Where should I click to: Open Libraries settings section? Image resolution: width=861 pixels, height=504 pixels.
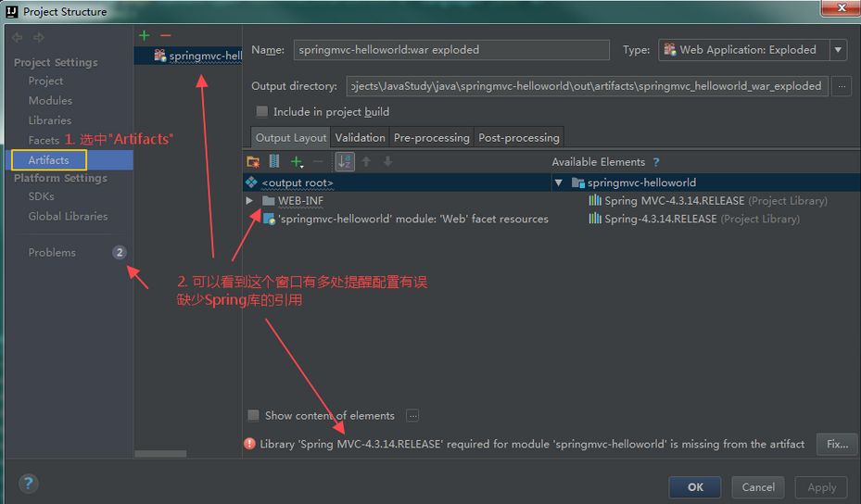point(50,120)
